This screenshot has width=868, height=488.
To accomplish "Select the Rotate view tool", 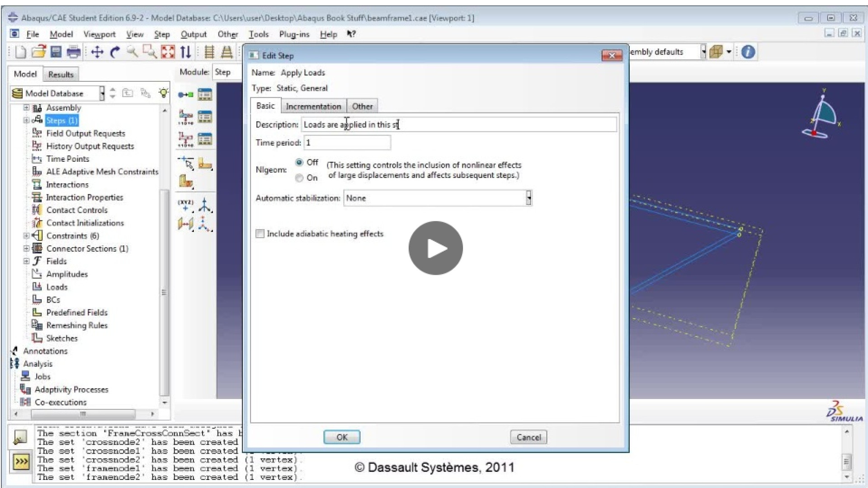I will pos(115,52).
